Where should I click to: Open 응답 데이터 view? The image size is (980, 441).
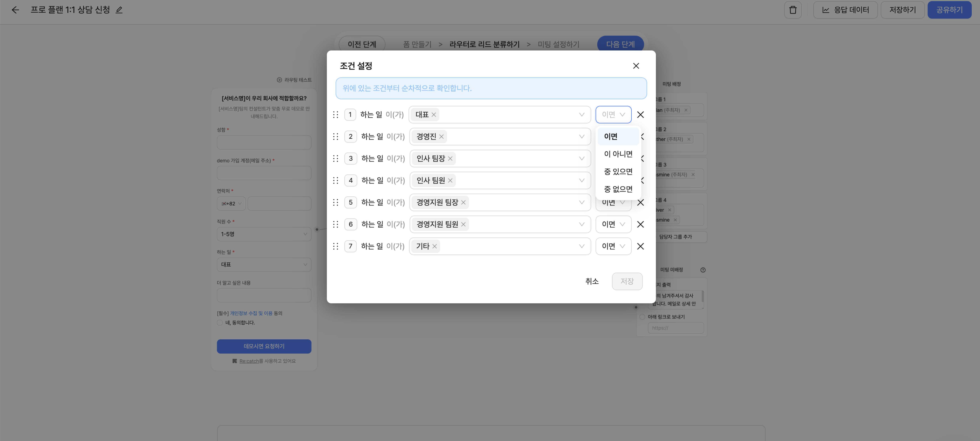pyautogui.click(x=845, y=10)
